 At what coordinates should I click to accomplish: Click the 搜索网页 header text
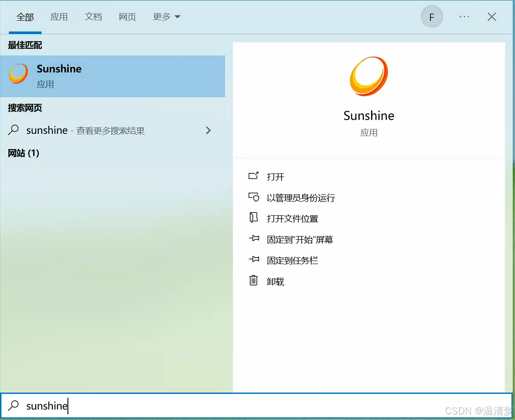point(25,108)
